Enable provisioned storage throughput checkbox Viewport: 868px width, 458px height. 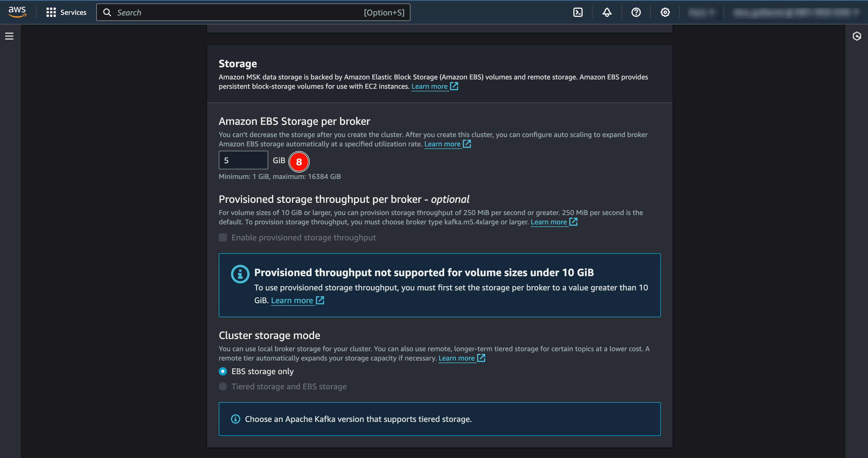223,238
